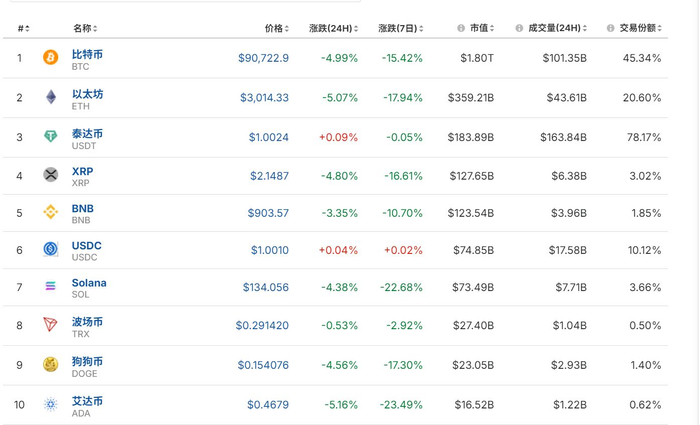The width and height of the screenshot is (700, 425).
Task: Click the Cardano ADA dotted icon
Action: pos(50,404)
